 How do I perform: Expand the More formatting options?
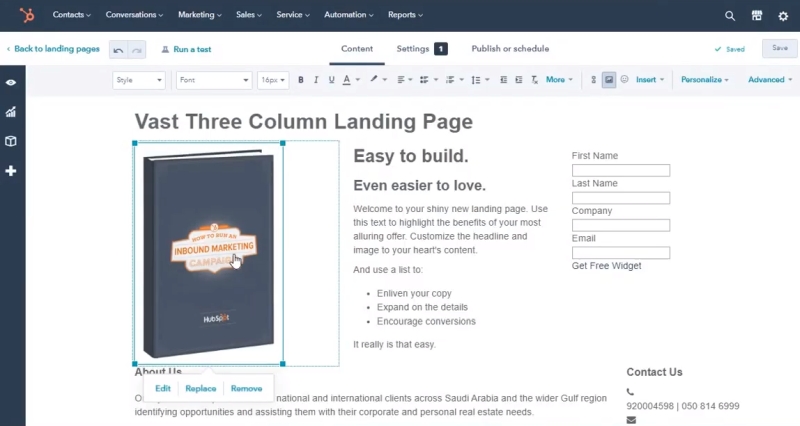[x=559, y=80]
